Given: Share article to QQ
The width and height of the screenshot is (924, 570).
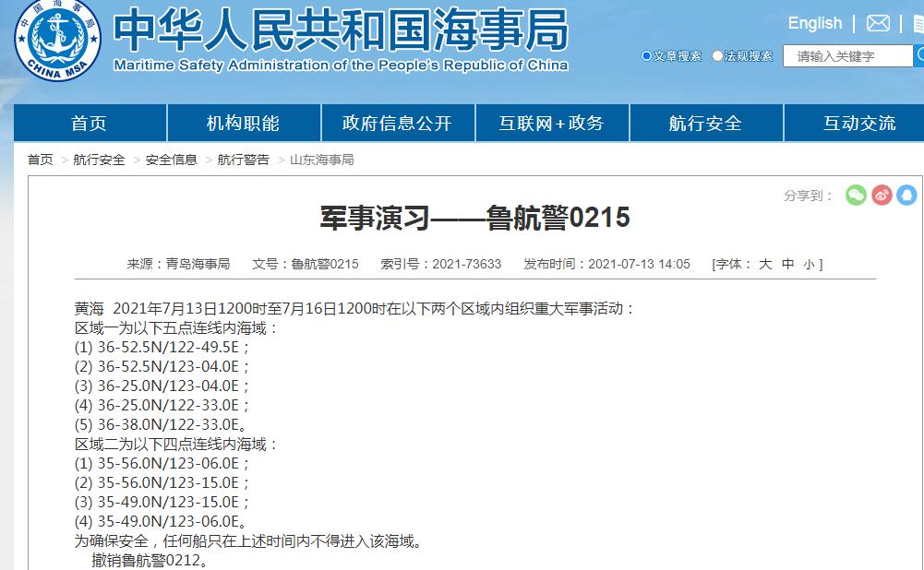Looking at the screenshot, I should coord(906,195).
